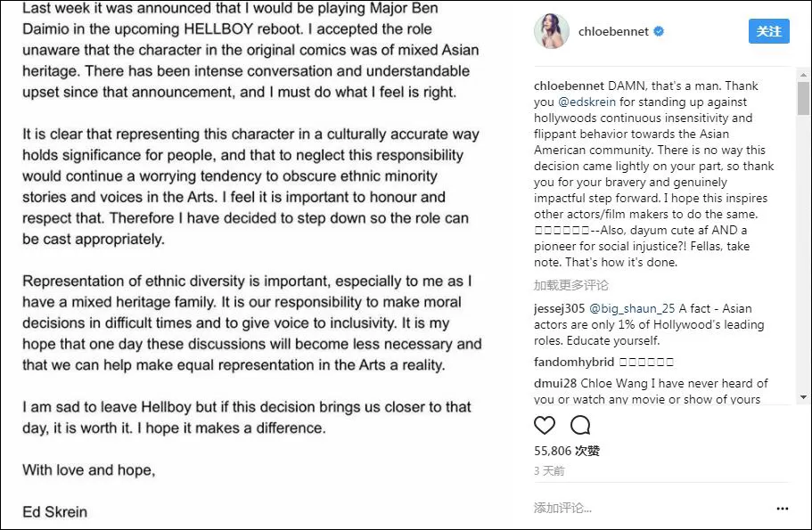Open the @edskrein mention link
Screen dimensions: 812x530
click(x=586, y=102)
